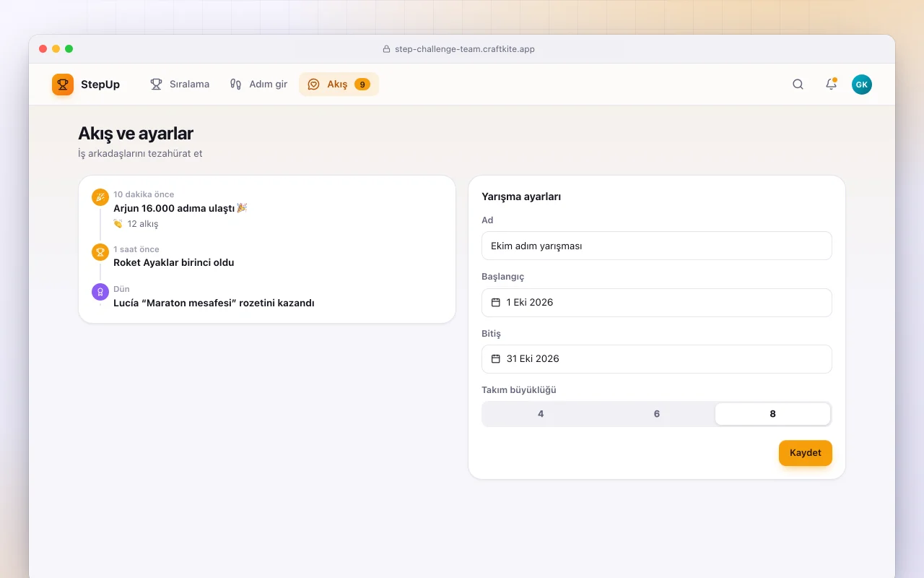
Task: Click the calendar icon in Başlangıç field
Action: (496, 303)
